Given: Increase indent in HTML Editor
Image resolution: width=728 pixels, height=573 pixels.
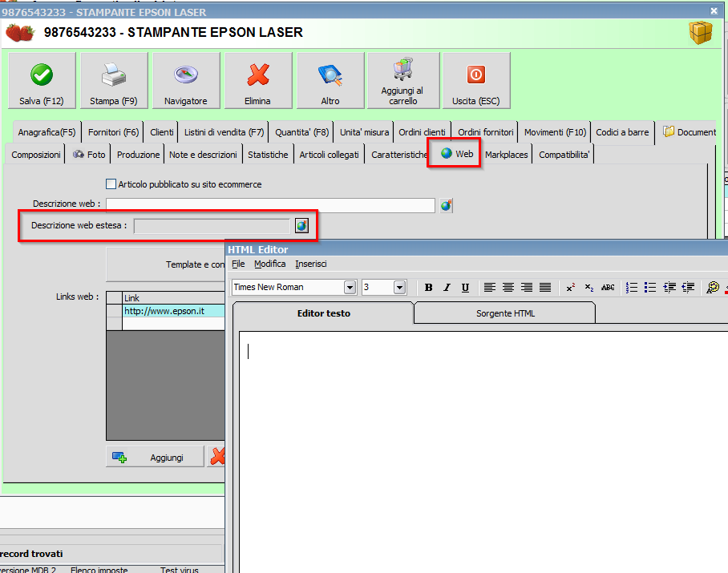Looking at the screenshot, I should [x=669, y=288].
